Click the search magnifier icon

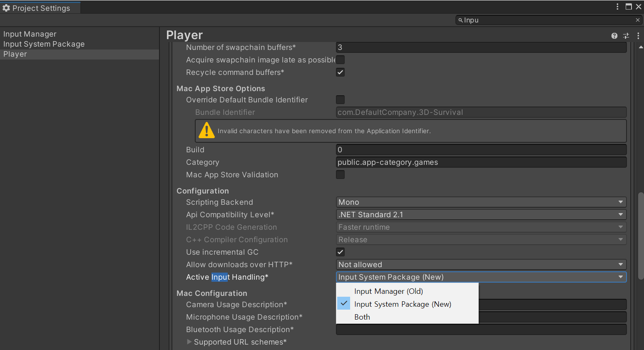[x=460, y=20]
